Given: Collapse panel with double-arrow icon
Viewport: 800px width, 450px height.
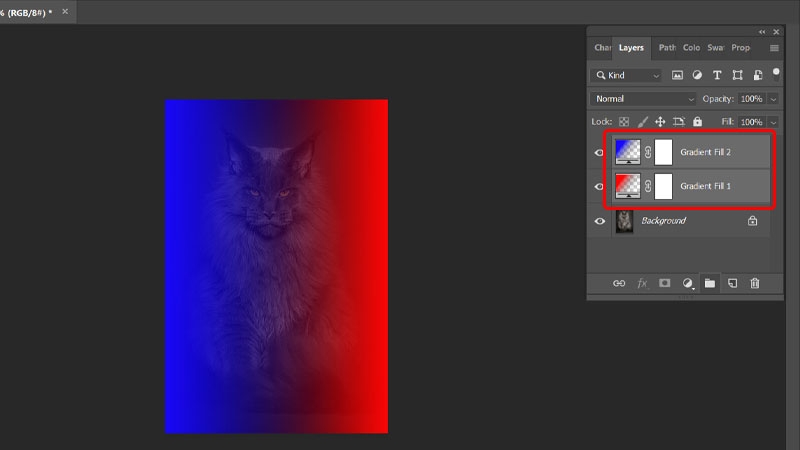Looking at the screenshot, I should coord(762,32).
